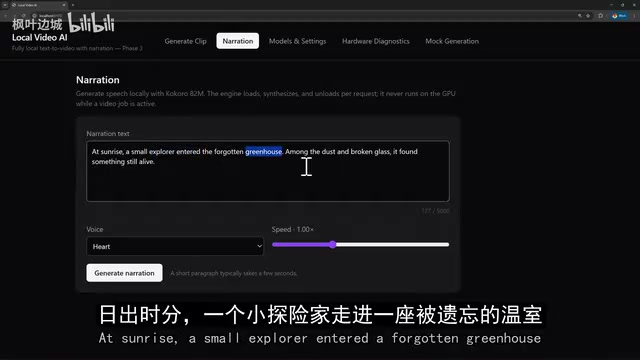Switch to Models & Settings tab
Viewport: 640px width, 360px height.
tap(297, 41)
